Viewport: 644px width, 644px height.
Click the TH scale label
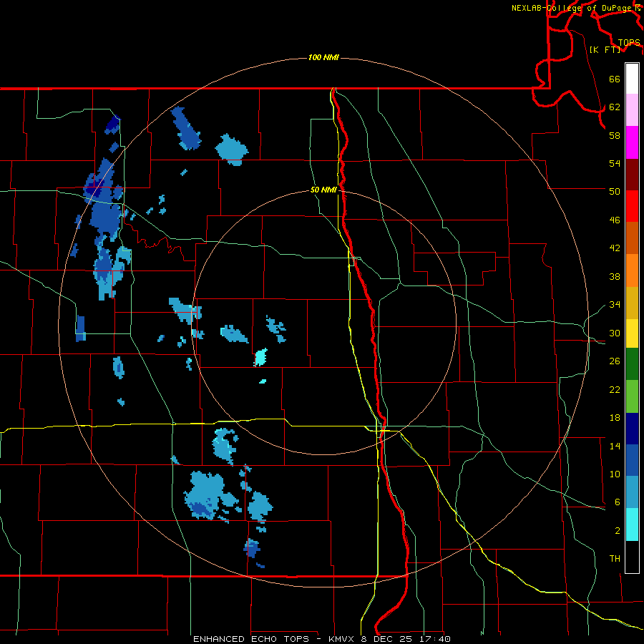(615, 559)
